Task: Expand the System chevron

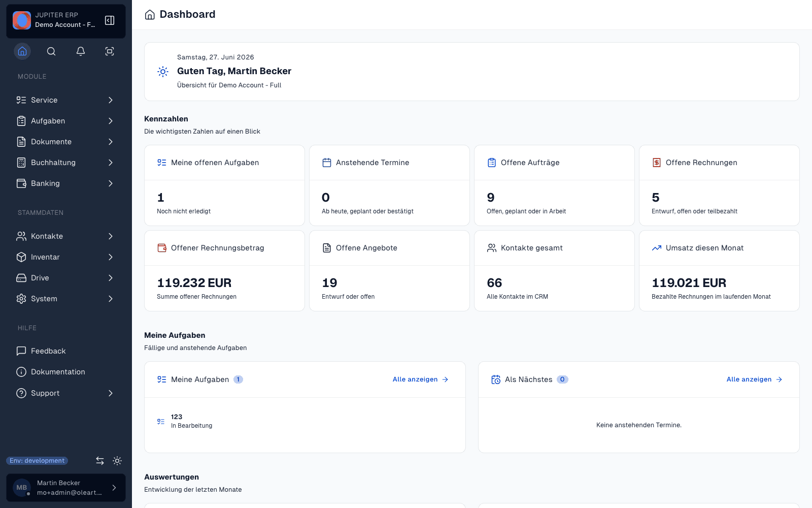Action: pyautogui.click(x=111, y=299)
